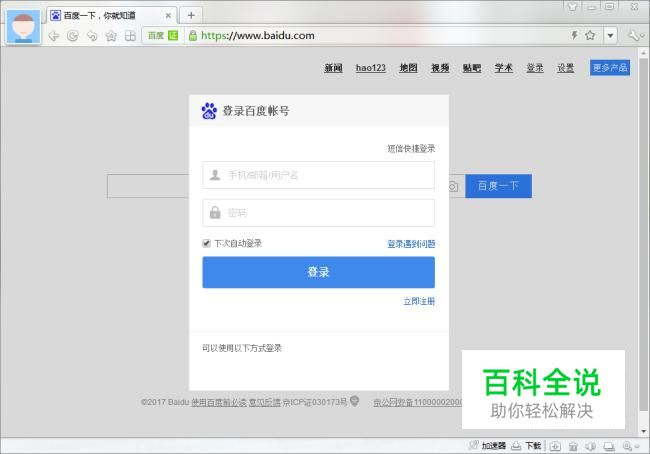The height and width of the screenshot is (454, 650).
Task: Click the blue 更多产品 button
Action: 610,68
